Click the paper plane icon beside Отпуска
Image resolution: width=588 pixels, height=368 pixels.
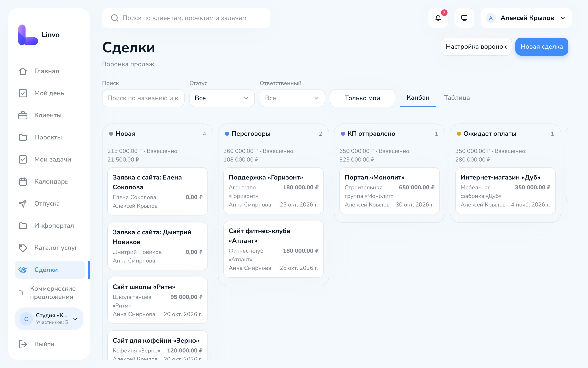(23, 203)
